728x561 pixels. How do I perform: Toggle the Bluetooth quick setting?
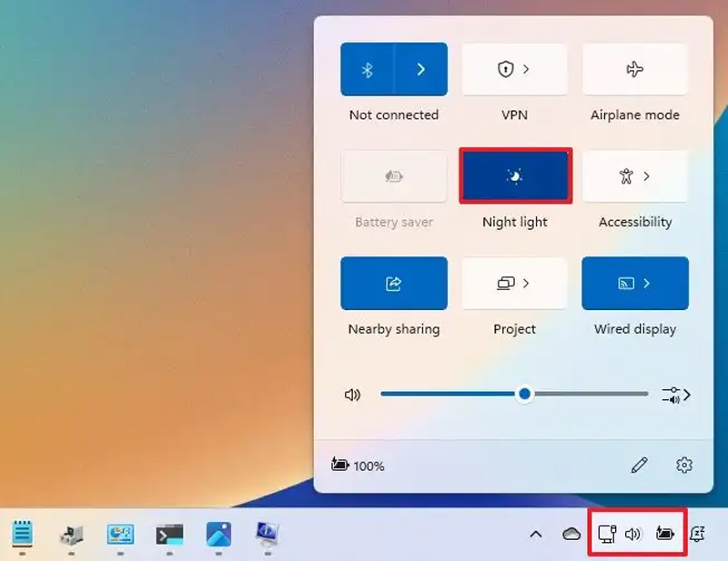(x=368, y=69)
